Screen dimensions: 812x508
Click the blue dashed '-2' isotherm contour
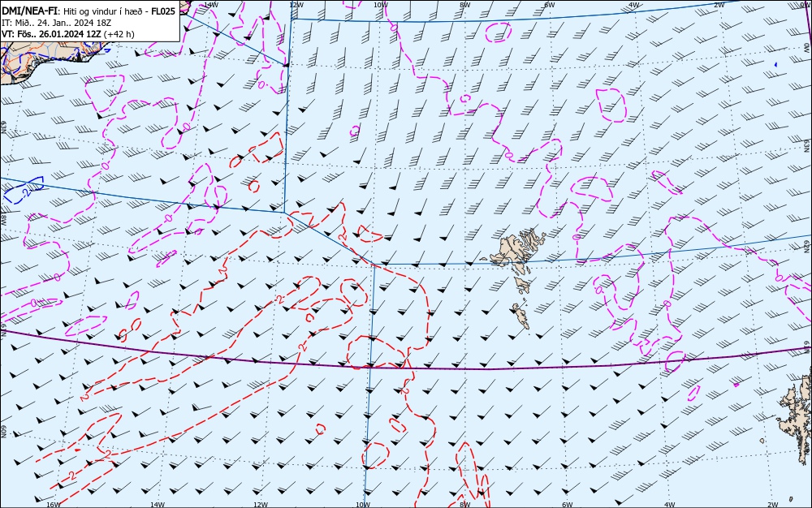click(x=24, y=191)
